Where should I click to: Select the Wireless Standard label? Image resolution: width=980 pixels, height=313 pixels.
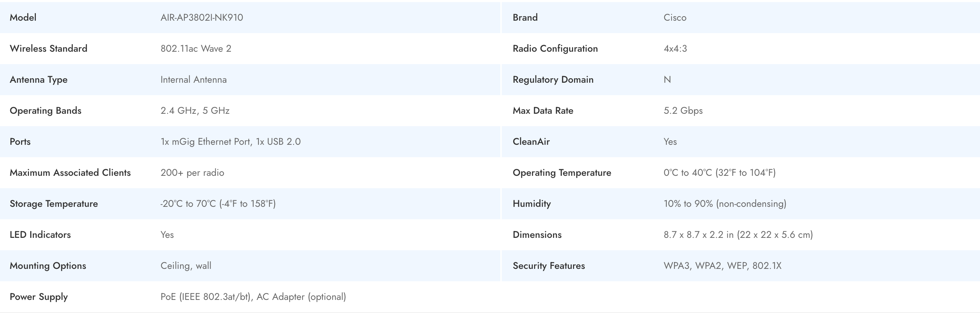point(48,48)
